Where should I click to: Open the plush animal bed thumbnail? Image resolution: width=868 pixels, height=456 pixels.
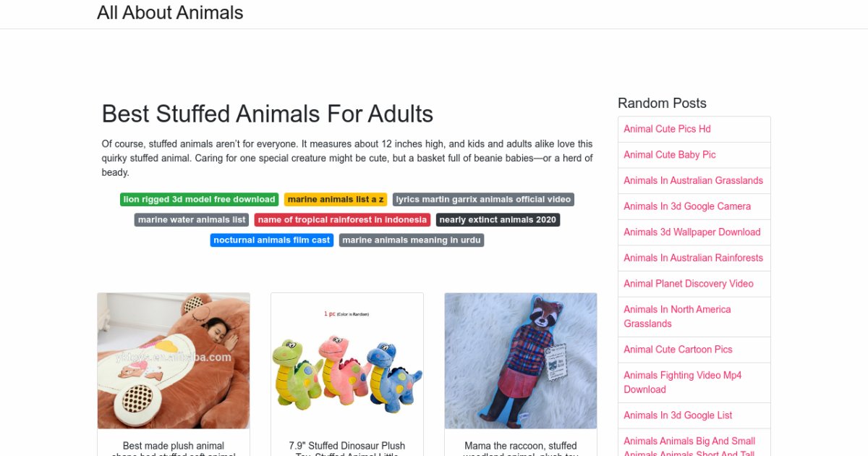coord(174,360)
